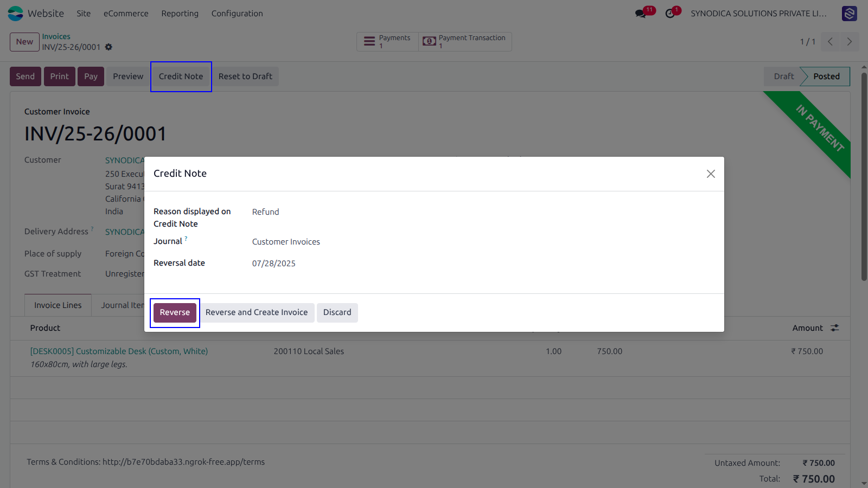Open the Configuration menu

237,14
